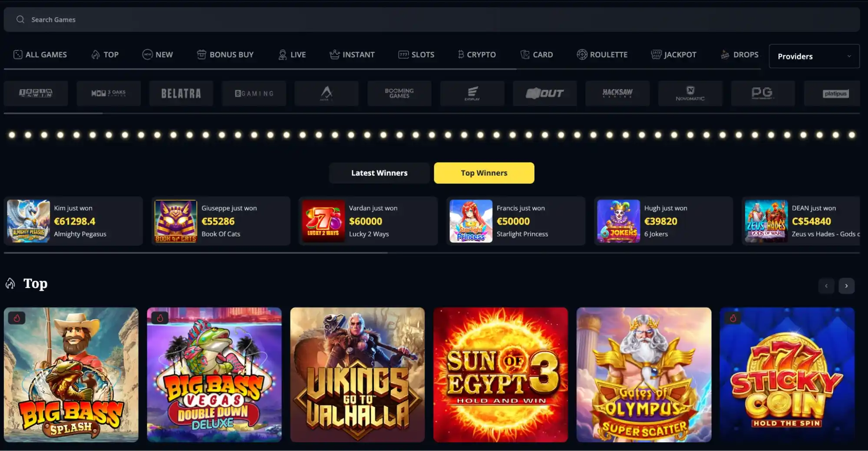
Task: Click the flame badge on Sticky Coin
Action: coord(733,318)
